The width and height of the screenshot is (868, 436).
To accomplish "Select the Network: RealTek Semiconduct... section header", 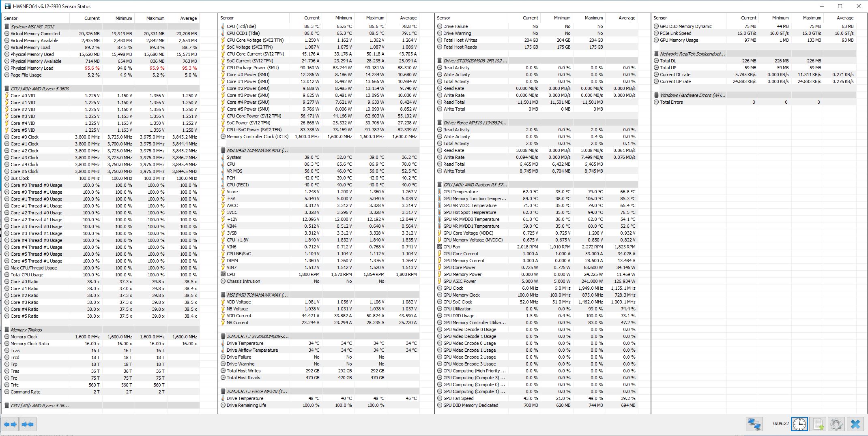I will click(692, 54).
